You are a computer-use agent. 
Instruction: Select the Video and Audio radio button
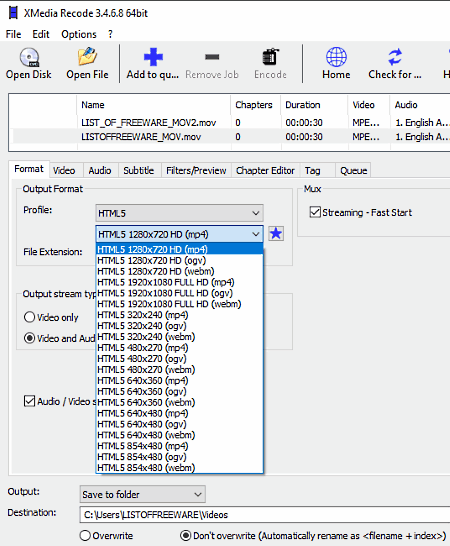[x=30, y=338]
